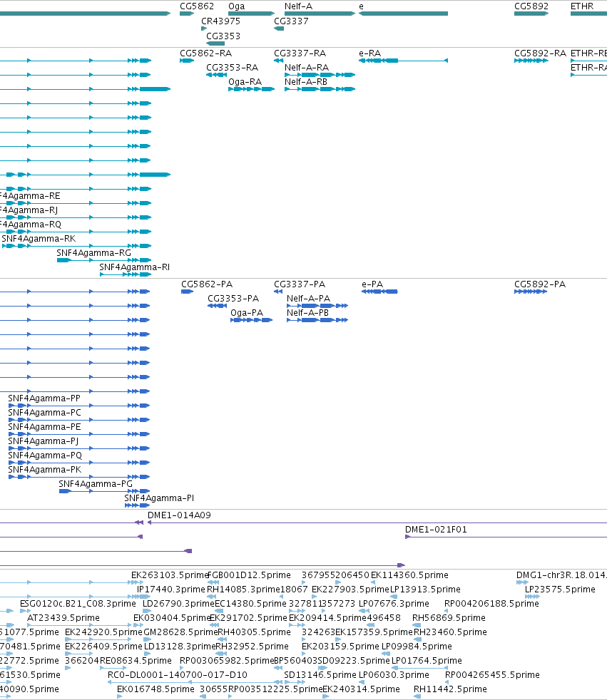
Task: Select the SNF4Agamma-PP protein label
Action: pos(44,398)
